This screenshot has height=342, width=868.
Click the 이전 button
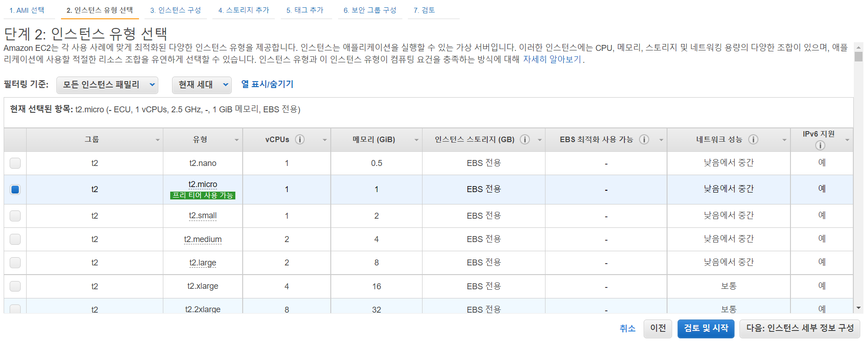pyautogui.click(x=658, y=329)
